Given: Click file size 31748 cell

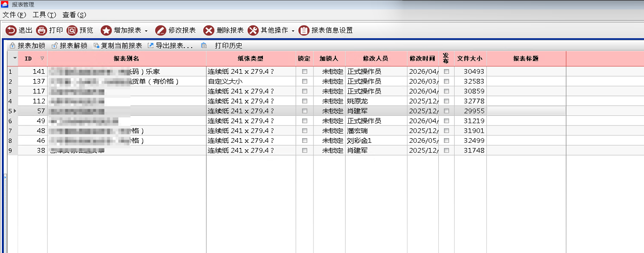Looking at the screenshot, I should (471, 150).
